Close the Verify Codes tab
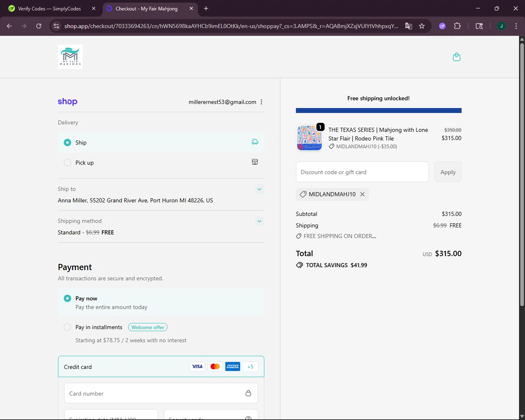Image resolution: width=525 pixels, height=420 pixels. point(93,8)
